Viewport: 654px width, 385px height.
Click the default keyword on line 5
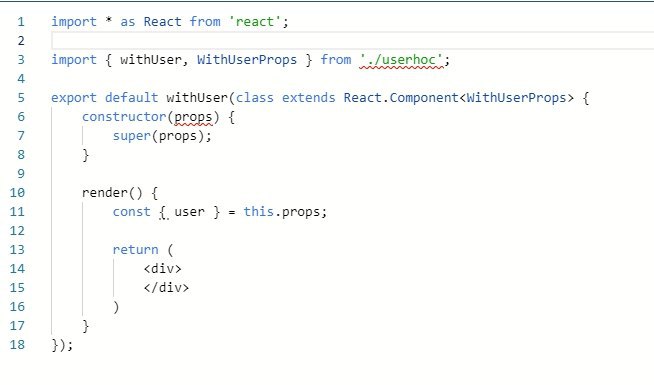(x=131, y=98)
